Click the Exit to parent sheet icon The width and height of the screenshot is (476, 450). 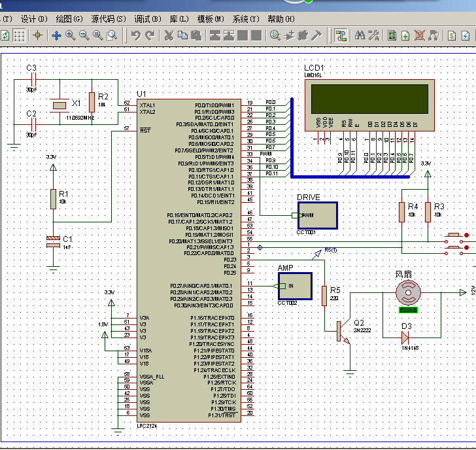(x=433, y=35)
